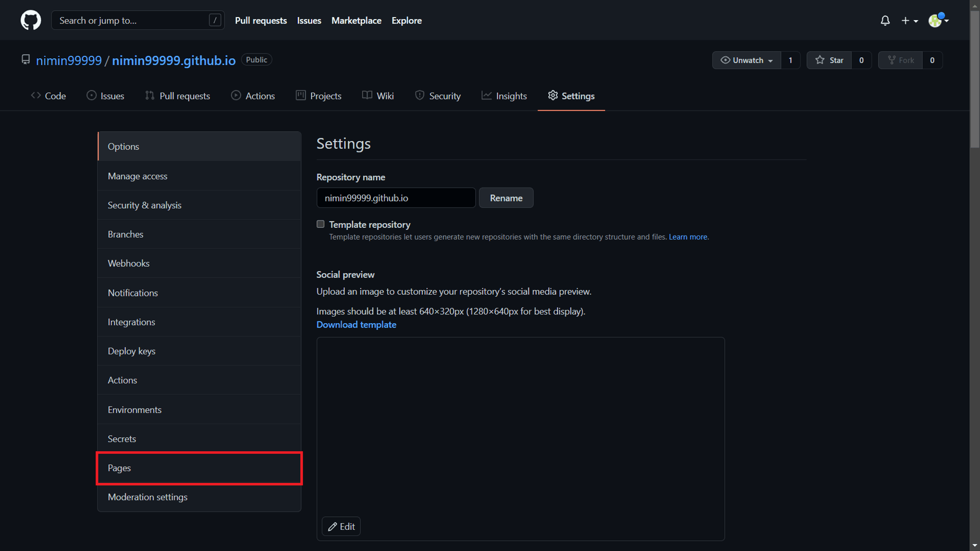This screenshot has width=980, height=551.
Task: Click the stargazers count 0
Action: point(861,60)
